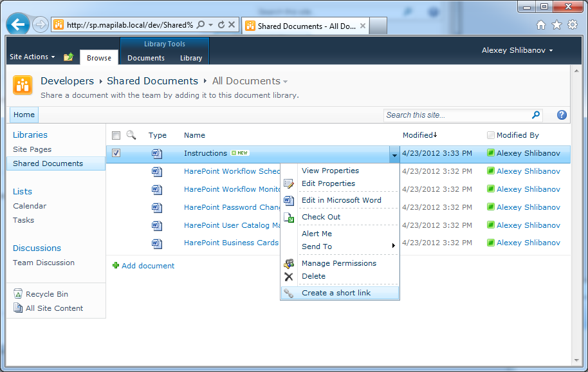588x372 pixels.
Task: Click the Developers site logo icon
Action: click(x=23, y=85)
